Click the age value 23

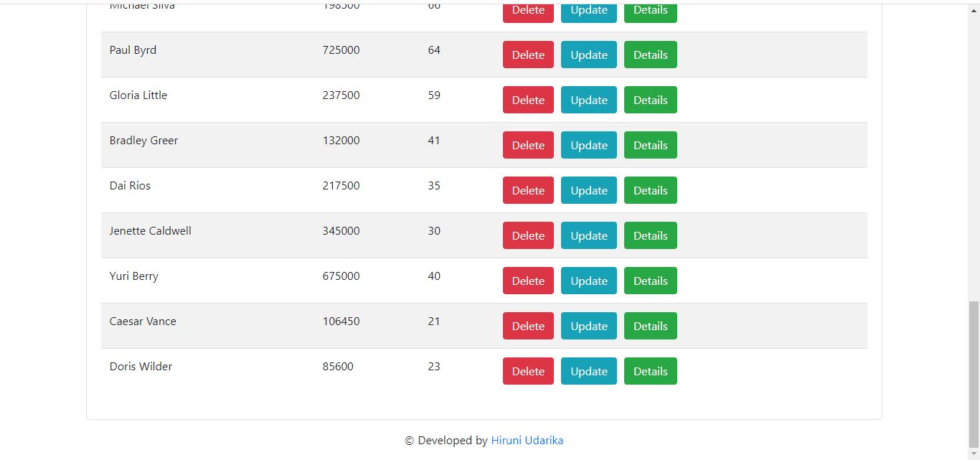pyautogui.click(x=434, y=367)
